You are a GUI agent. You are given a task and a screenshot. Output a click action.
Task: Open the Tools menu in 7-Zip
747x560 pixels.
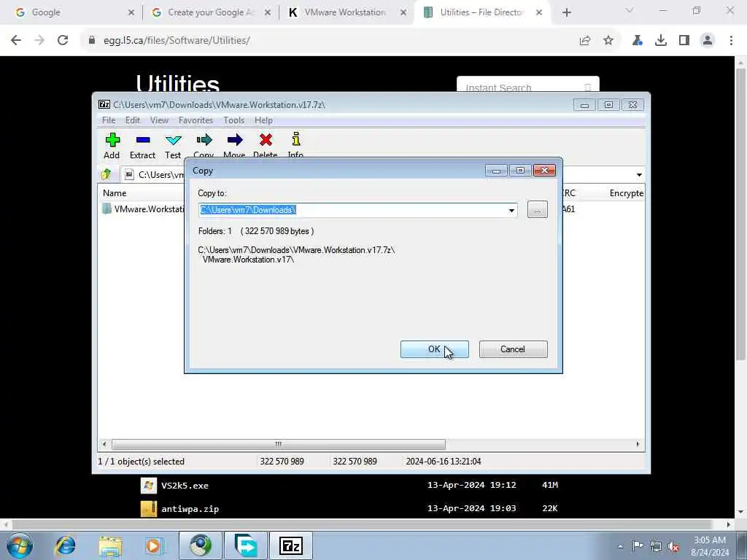[x=234, y=120]
